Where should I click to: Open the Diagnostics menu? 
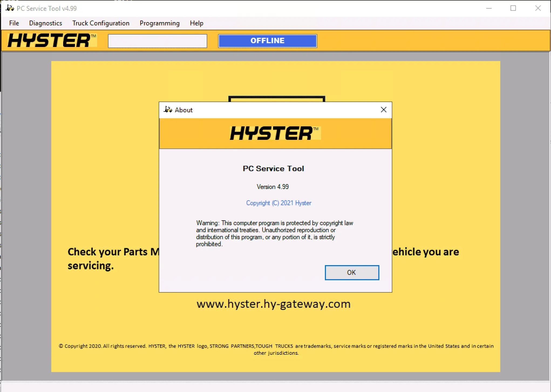(46, 23)
